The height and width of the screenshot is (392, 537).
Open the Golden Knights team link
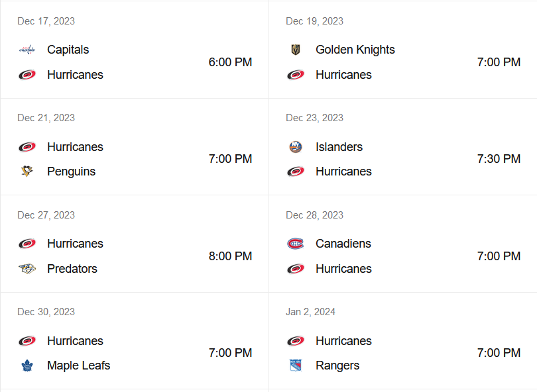pos(355,50)
